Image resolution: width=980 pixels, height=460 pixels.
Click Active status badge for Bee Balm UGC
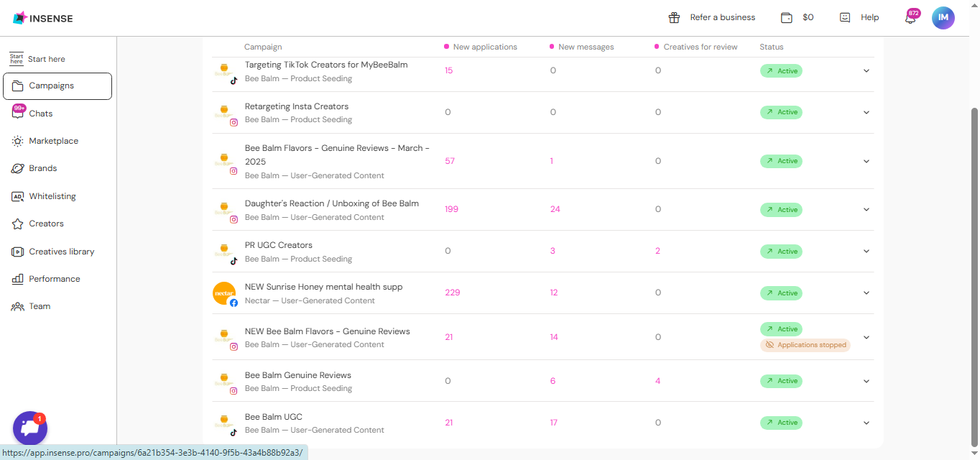pyautogui.click(x=781, y=423)
